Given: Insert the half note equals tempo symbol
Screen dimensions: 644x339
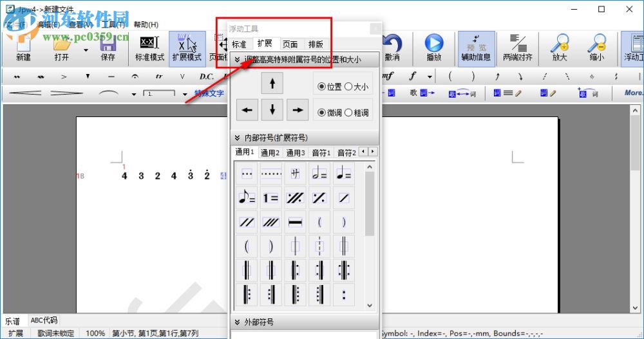Looking at the screenshot, I should [x=319, y=174].
